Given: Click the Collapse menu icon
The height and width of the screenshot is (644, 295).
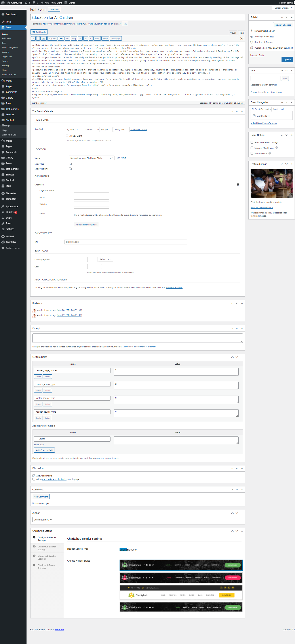Looking at the screenshot, I should (x=3, y=248).
